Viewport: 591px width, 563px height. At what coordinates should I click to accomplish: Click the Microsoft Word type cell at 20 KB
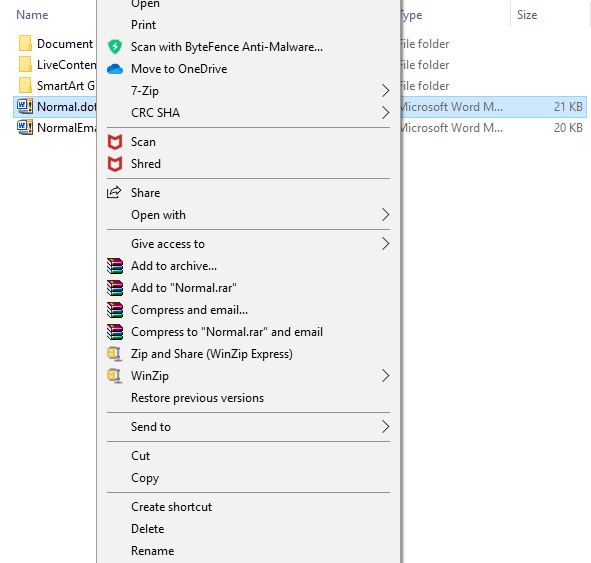click(x=452, y=128)
